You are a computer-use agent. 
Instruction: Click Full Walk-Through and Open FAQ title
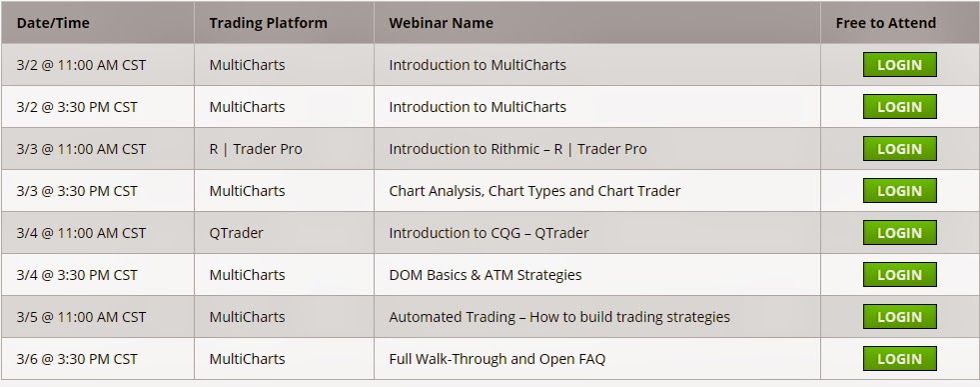(x=496, y=359)
